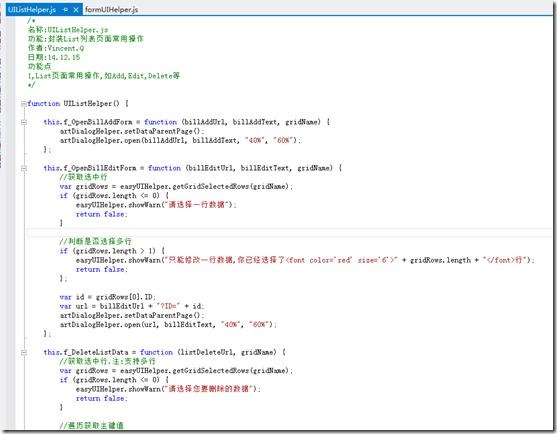Click the 'var id = gridRows[0].ID;' line

108,297
